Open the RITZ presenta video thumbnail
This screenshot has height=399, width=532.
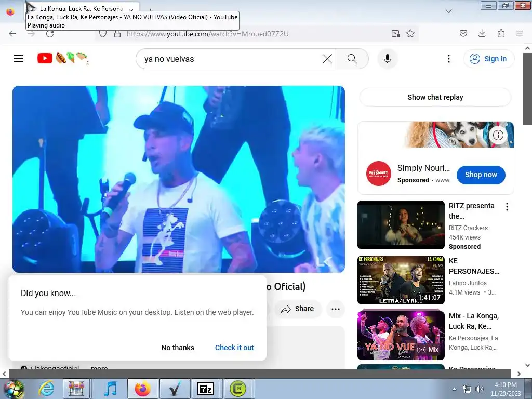click(401, 225)
